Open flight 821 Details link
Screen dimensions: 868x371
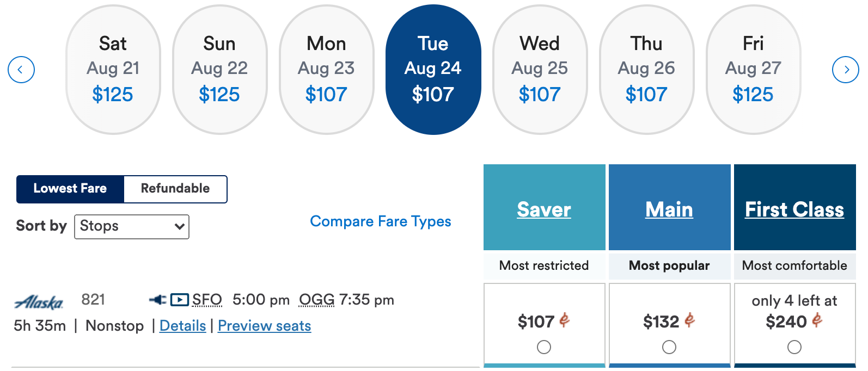point(182,326)
